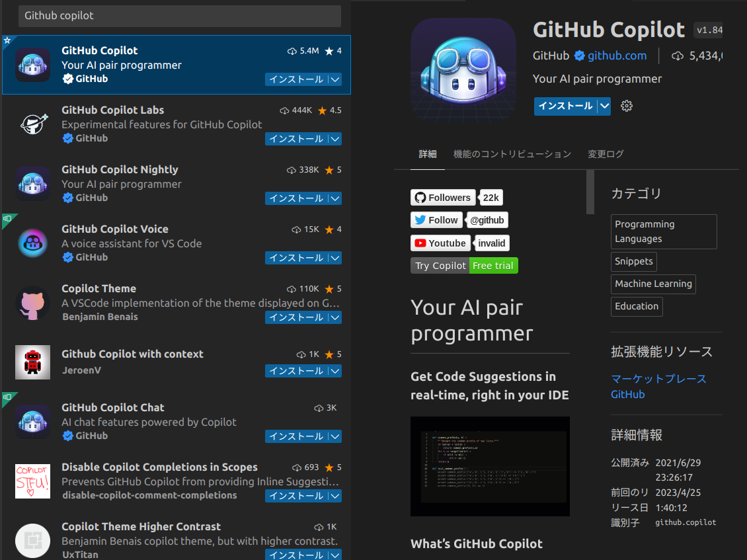Click the Disable Copilot Completions extension icon

coord(32,481)
